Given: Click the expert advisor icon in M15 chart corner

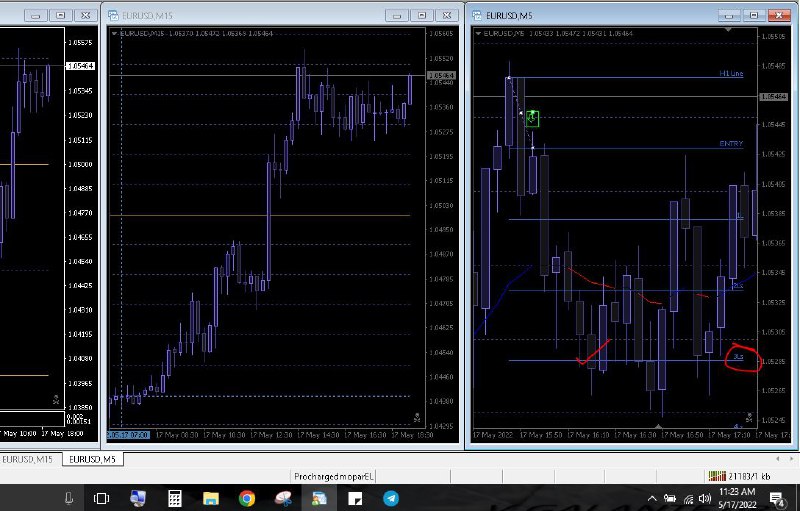Looking at the screenshot, I should coord(417,418).
